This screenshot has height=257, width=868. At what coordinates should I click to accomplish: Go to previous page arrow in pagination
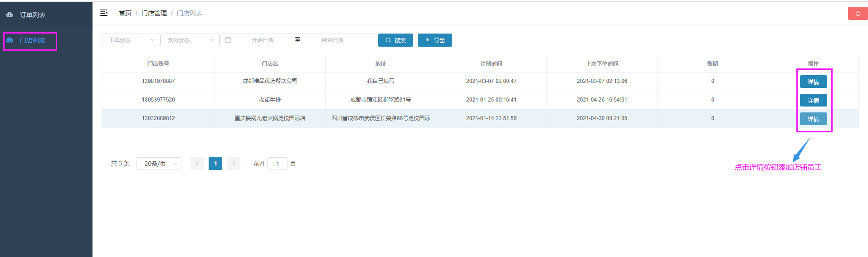pyautogui.click(x=197, y=164)
